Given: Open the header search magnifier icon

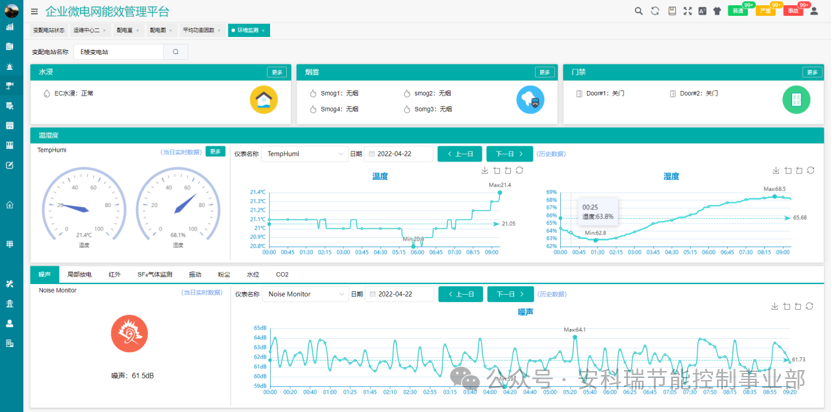Looking at the screenshot, I should pyautogui.click(x=639, y=11).
